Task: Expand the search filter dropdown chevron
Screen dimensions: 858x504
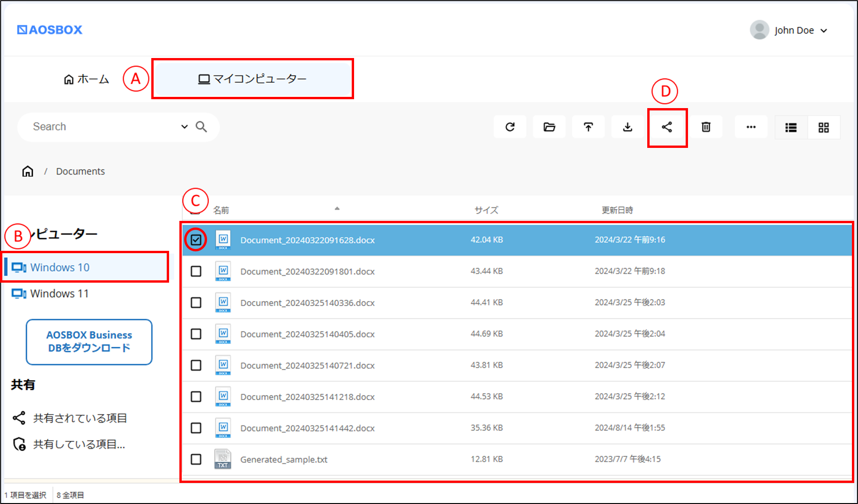Action: 185,127
